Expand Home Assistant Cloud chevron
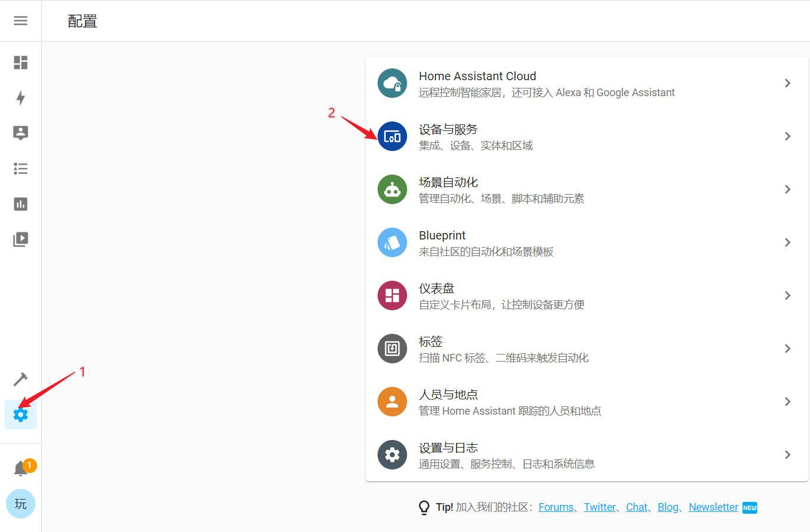Image resolution: width=810 pixels, height=532 pixels. point(788,83)
